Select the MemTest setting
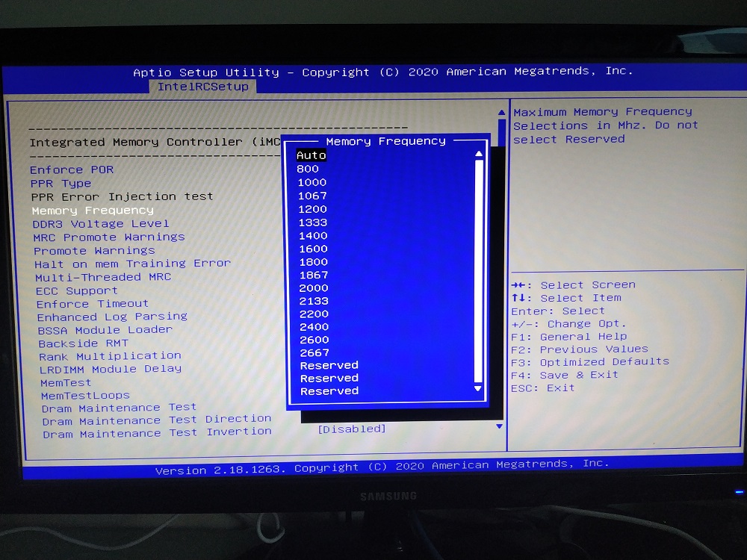 tap(66, 382)
